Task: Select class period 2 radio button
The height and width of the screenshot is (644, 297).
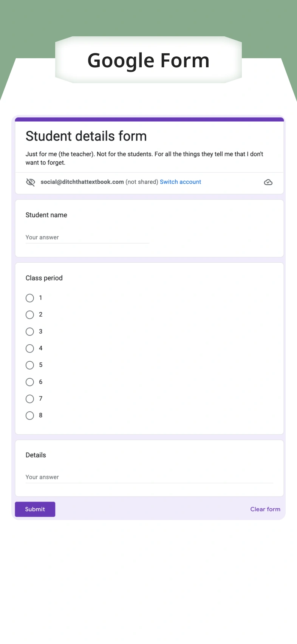Action: pos(30,315)
